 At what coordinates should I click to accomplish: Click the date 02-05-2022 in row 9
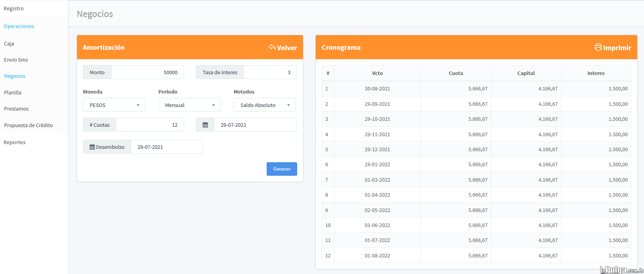pos(377,210)
